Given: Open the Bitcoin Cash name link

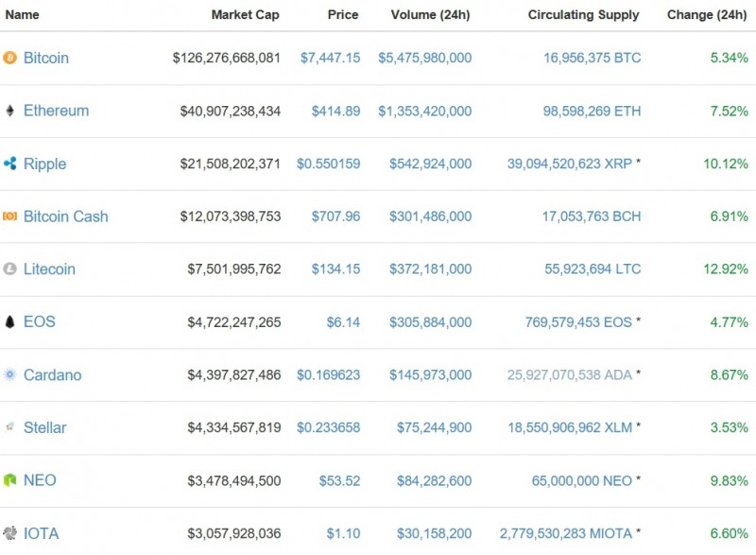Looking at the screenshot, I should pyautogui.click(x=65, y=217).
